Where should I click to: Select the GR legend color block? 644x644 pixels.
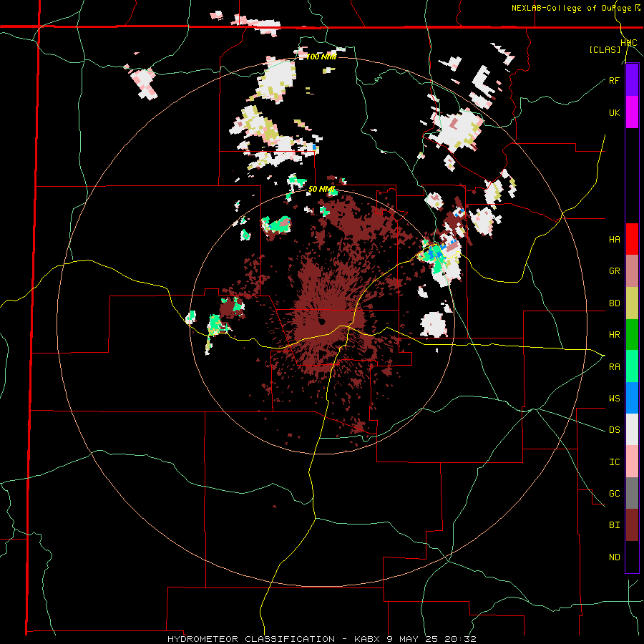point(632,271)
